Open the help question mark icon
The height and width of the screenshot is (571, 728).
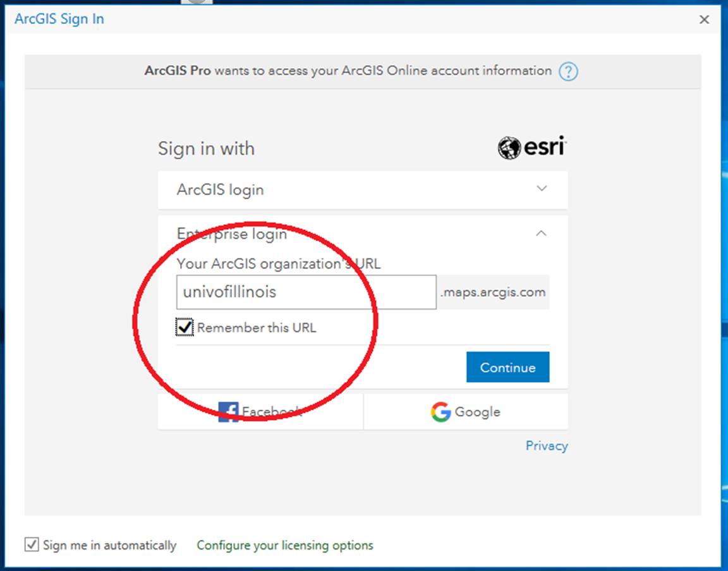click(x=568, y=71)
